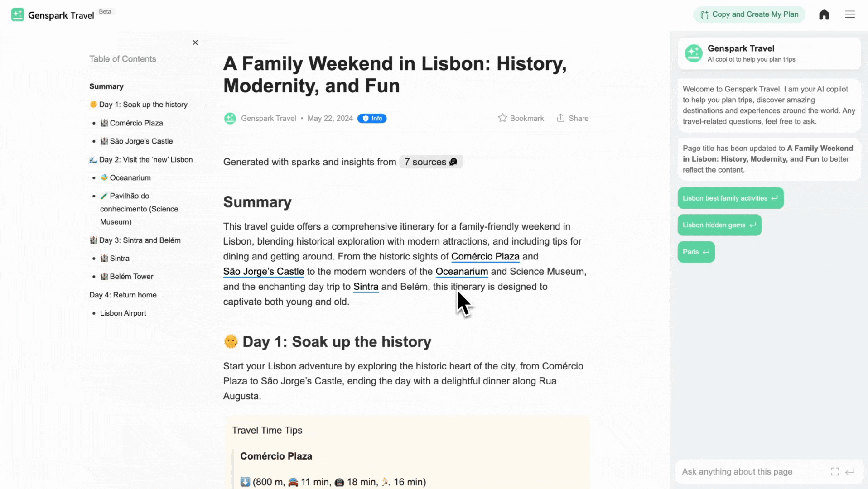Jump to Day 2: Visit the 'new' Lisbon
This screenshot has height=489, width=868.
tap(145, 160)
